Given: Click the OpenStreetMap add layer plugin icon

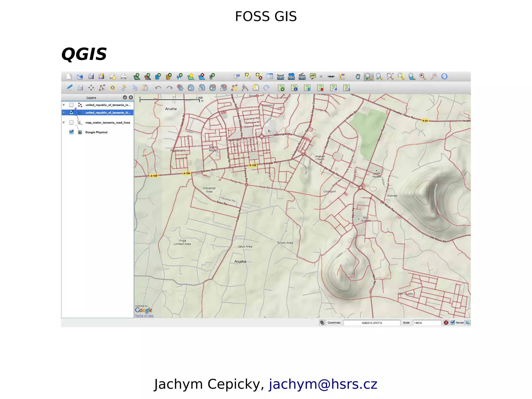Looking at the screenshot, I should 281,88.
